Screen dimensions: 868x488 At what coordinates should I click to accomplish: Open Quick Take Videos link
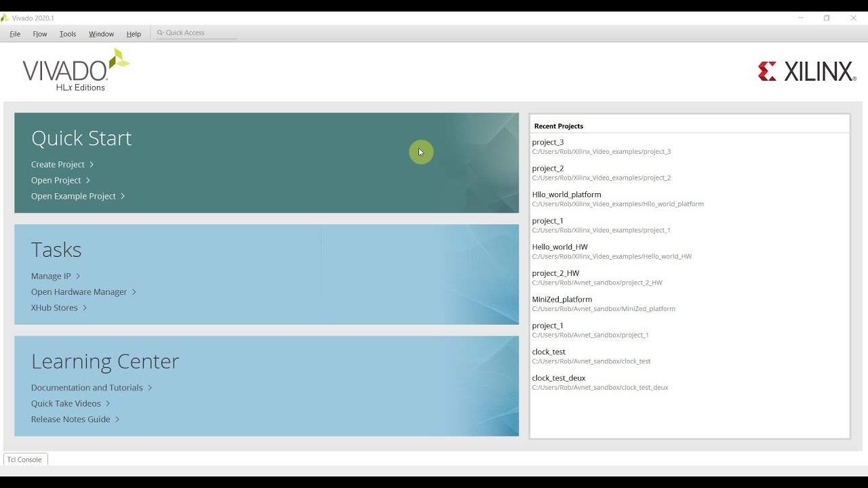click(66, 403)
